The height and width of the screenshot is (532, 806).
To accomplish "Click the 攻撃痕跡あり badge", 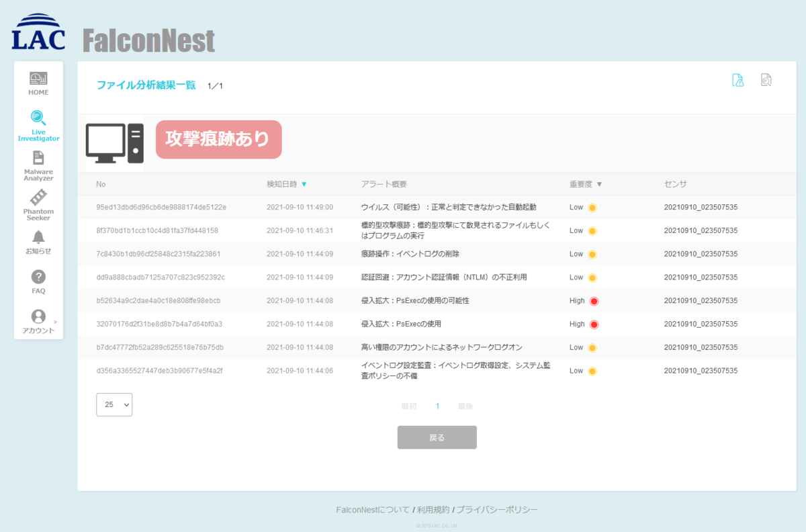I will [x=218, y=139].
